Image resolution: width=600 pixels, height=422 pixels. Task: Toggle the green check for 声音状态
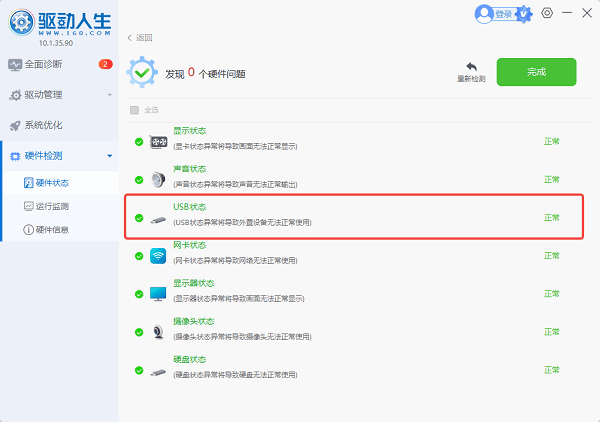(139, 180)
